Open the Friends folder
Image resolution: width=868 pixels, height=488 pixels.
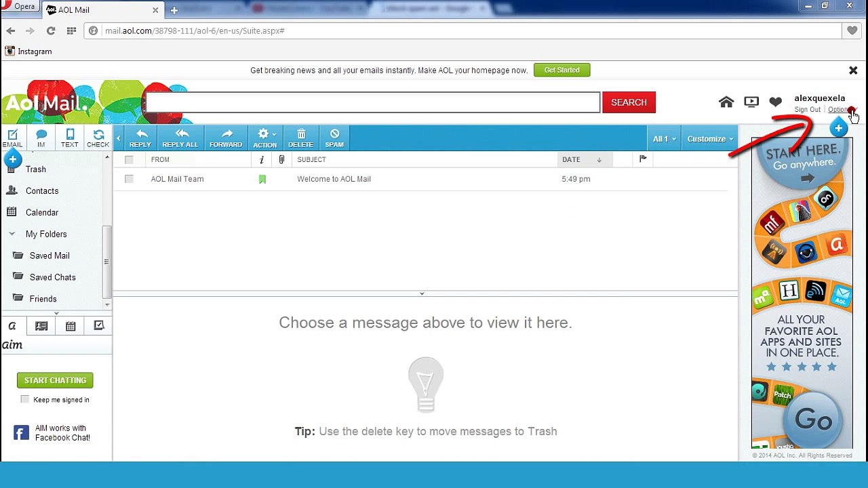click(x=43, y=299)
